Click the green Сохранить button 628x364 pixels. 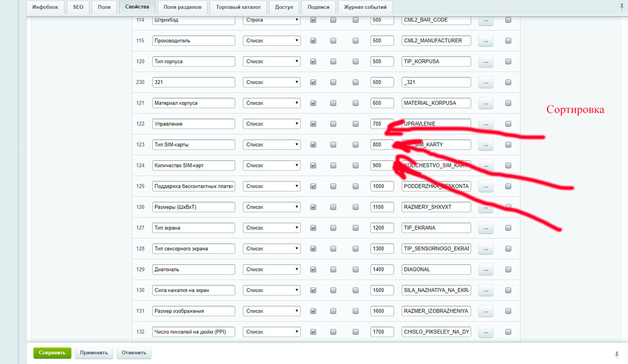point(52,353)
